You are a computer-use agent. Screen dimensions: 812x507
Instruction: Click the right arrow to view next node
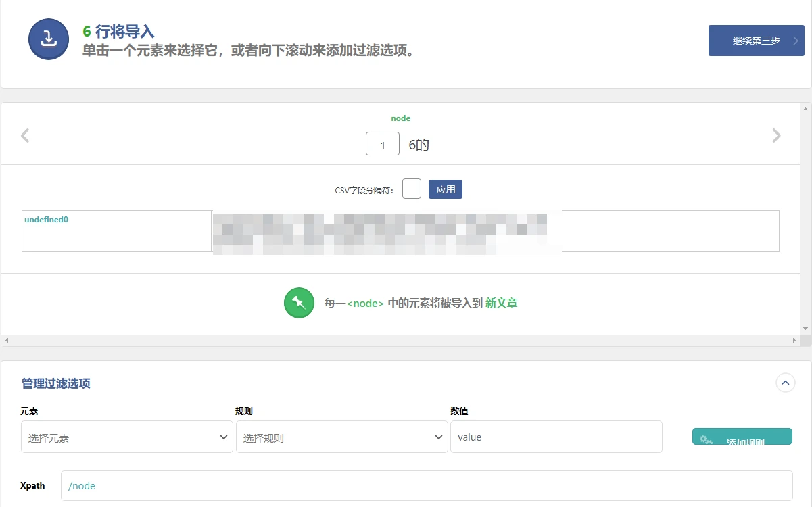coord(776,135)
